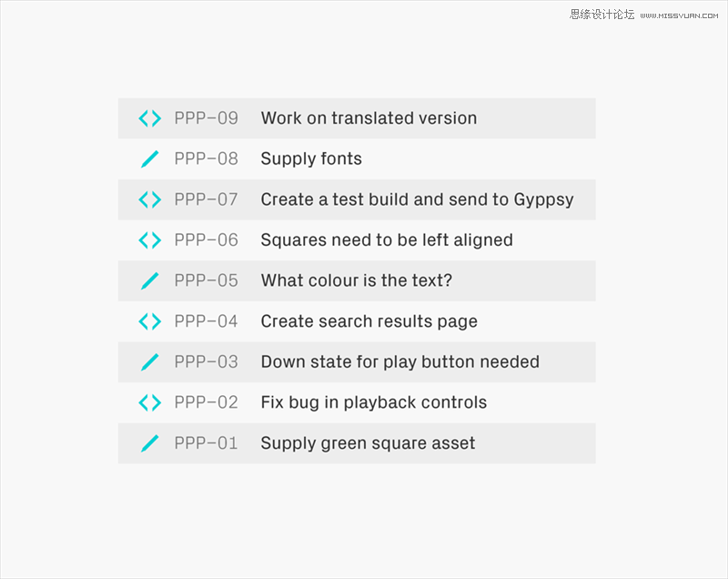Click the pencil icon beside PPP-01

pos(150,443)
